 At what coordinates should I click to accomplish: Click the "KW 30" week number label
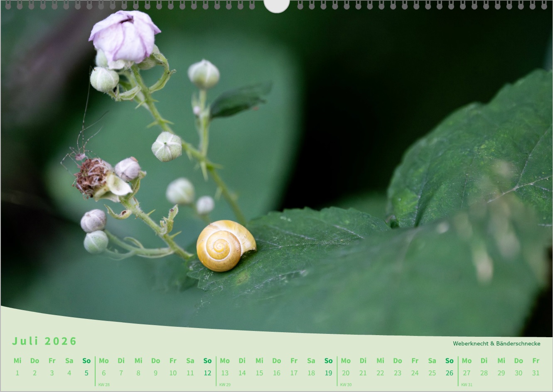coord(346,385)
